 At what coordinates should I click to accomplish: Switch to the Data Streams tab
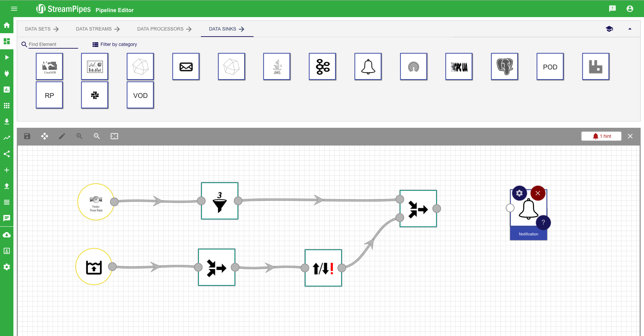(x=98, y=29)
